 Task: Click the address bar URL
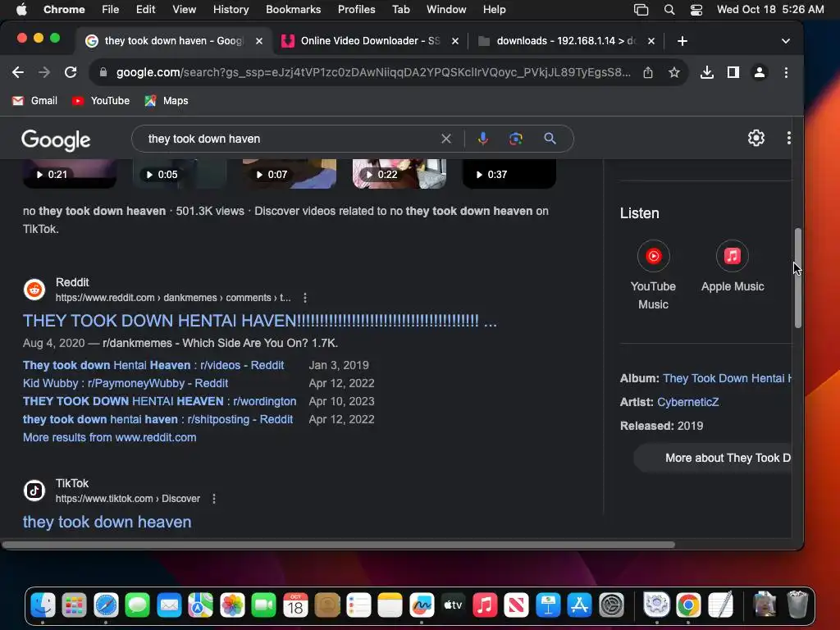tap(373, 72)
